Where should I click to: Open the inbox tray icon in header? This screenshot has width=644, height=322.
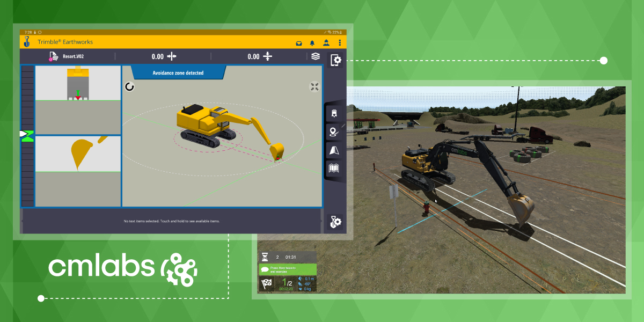tap(299, 42)
